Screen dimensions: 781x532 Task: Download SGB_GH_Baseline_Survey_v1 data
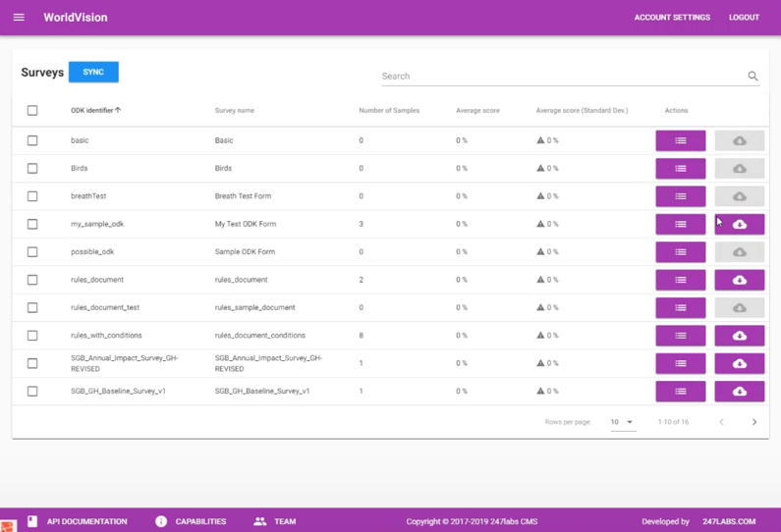[739, 392]
